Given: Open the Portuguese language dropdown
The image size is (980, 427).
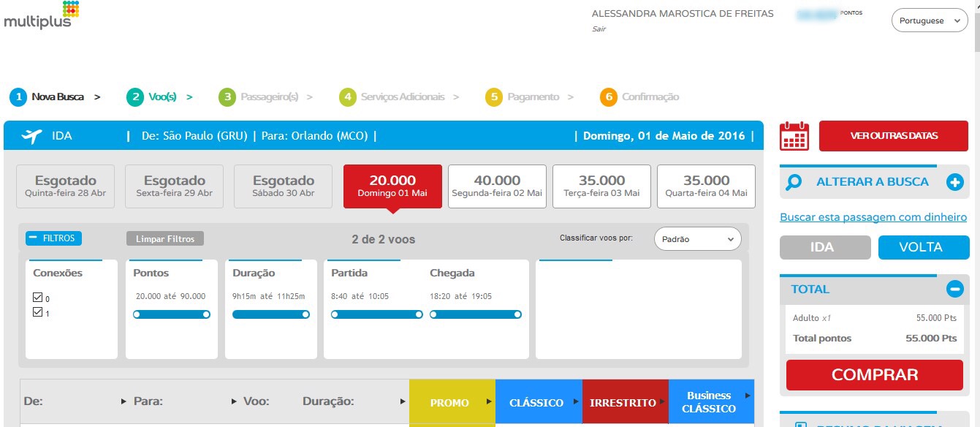Looking at the screenshot, I should pyautogui.click(x=929, y=20).
